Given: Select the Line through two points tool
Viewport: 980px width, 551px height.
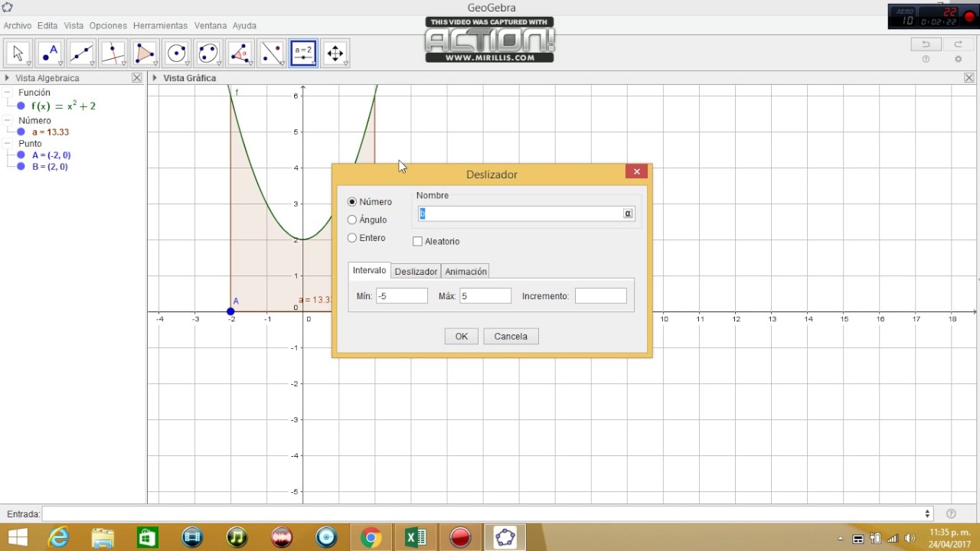Looking at the screenshot, I should pyautogui.click(x=82, y=53).
